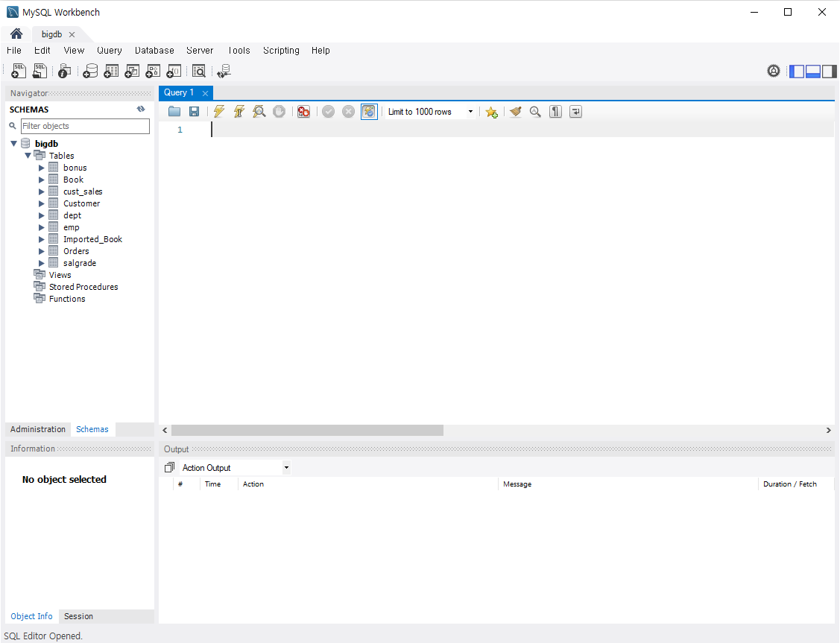Run EXPLAIN on current statement
This screenshot has height=643, width=840.
[259, 111]
